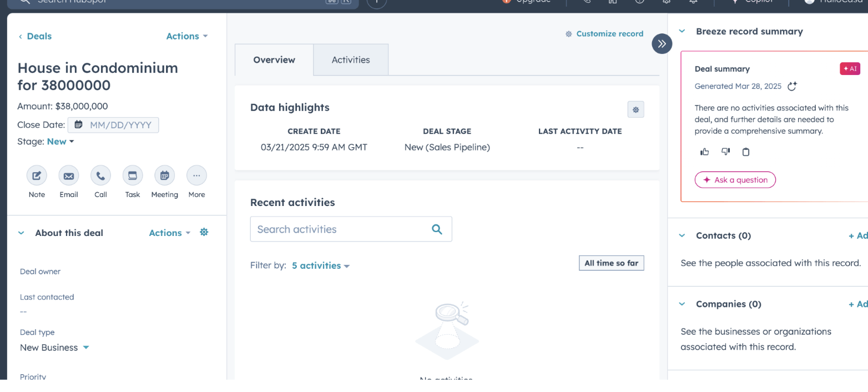Screen dimensions: 868x392
Task: Open About this deal gear settings
Action: (x=204, y=232)
